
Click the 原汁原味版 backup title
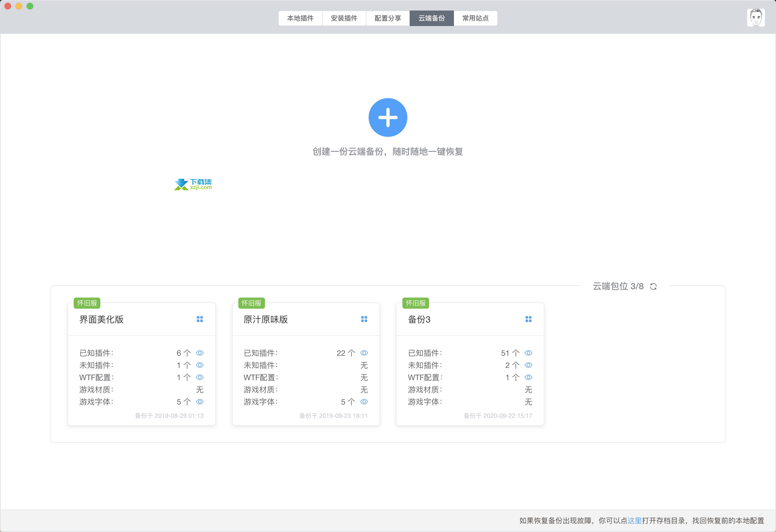(266, 319)
